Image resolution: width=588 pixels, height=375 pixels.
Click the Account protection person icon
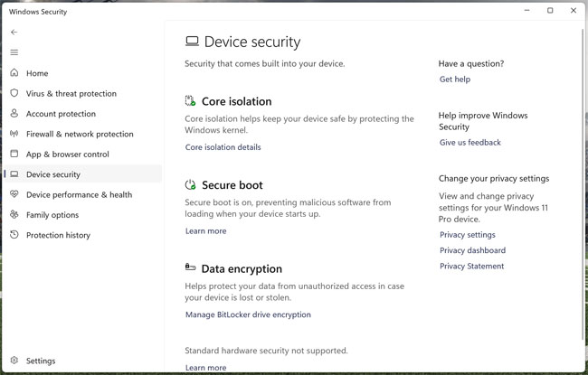click(14, 113)
